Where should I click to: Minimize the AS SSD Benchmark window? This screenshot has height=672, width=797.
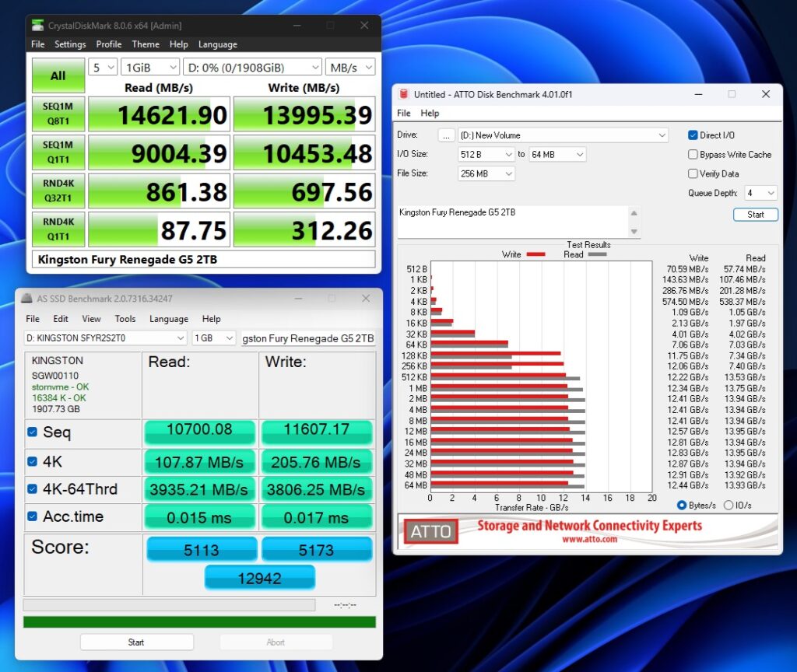pyautogui.click(x=298, y=299)
